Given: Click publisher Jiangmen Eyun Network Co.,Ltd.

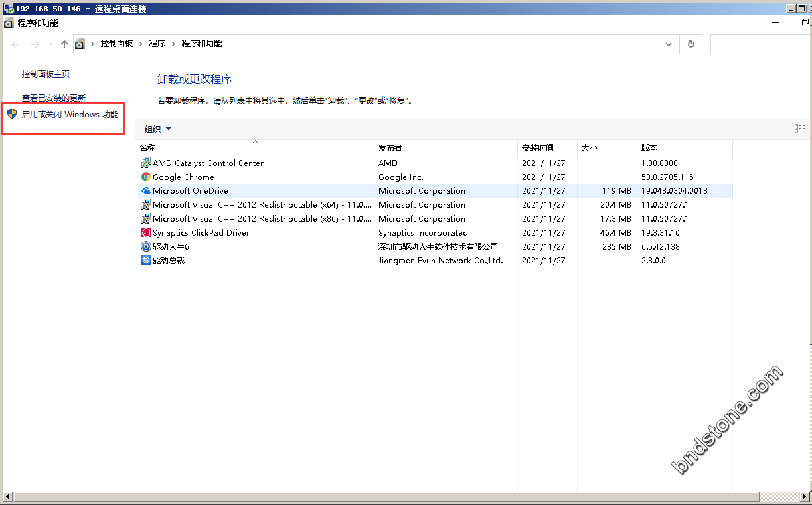Looking at the screenshot, I should pos(441,260).
